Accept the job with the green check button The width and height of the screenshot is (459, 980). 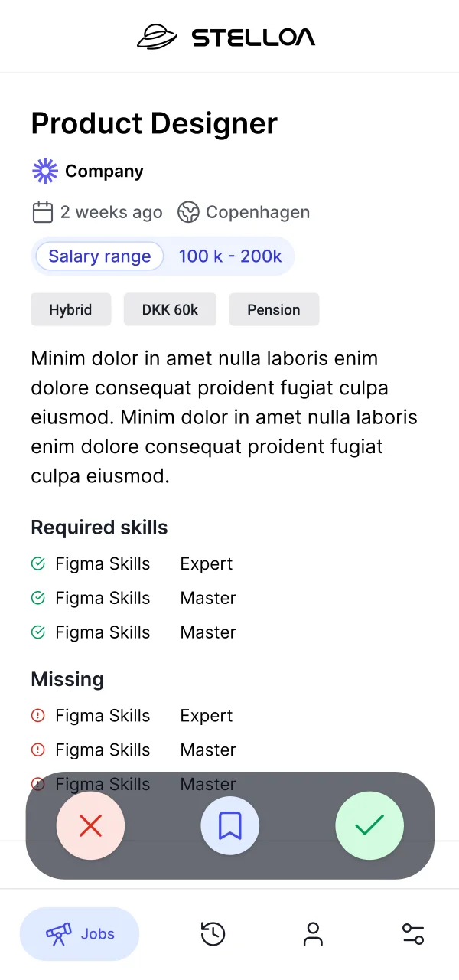coord(369,825)
